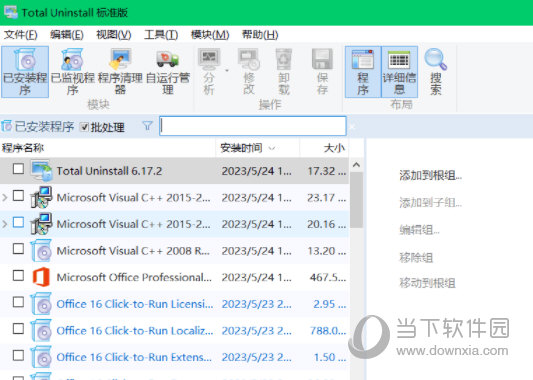The height and width of the screenshot is (380, 533).
Task: Click the 修改 action button
Action: (x=249, y=72)
